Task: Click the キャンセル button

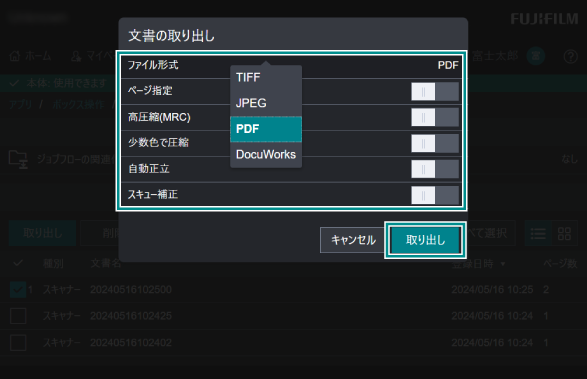Action: 353,240
